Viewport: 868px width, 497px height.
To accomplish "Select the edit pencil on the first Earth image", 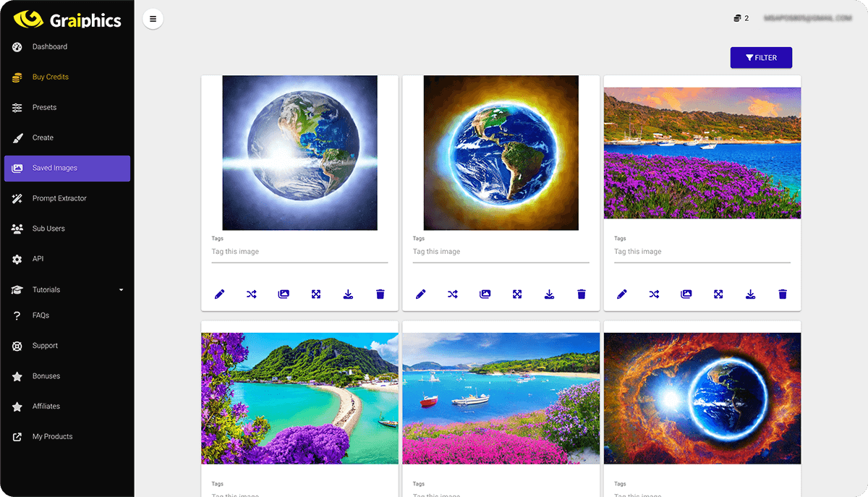I will [219, 294].
